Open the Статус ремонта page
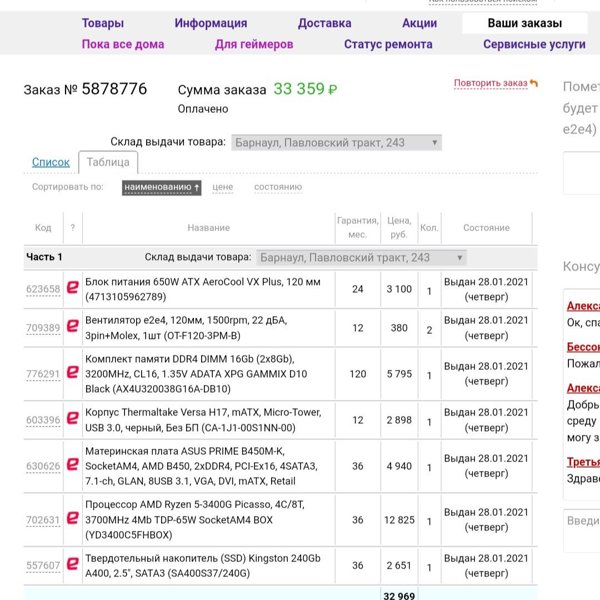600x600 pixels. 388,44
